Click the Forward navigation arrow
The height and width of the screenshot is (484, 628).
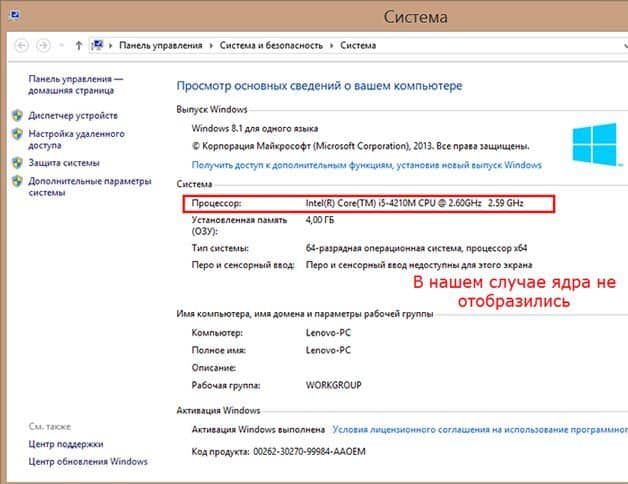coord(43,45)
